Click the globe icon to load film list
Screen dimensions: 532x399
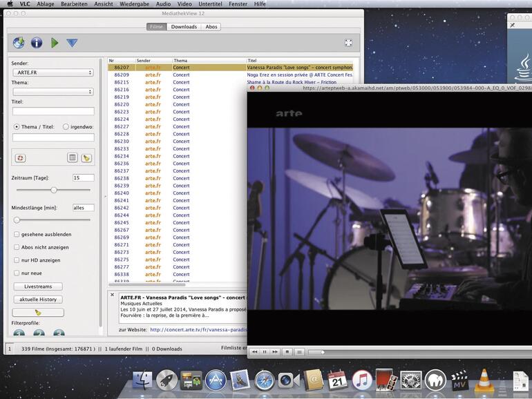pyautogui.click(x=19, y=43)
